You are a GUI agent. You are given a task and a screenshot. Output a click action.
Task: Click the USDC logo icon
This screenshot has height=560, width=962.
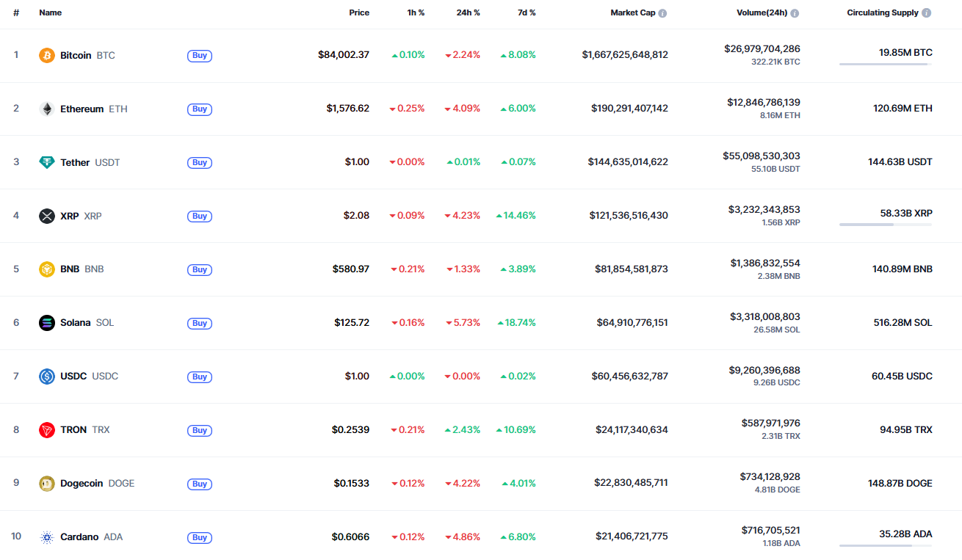[47, 377]
